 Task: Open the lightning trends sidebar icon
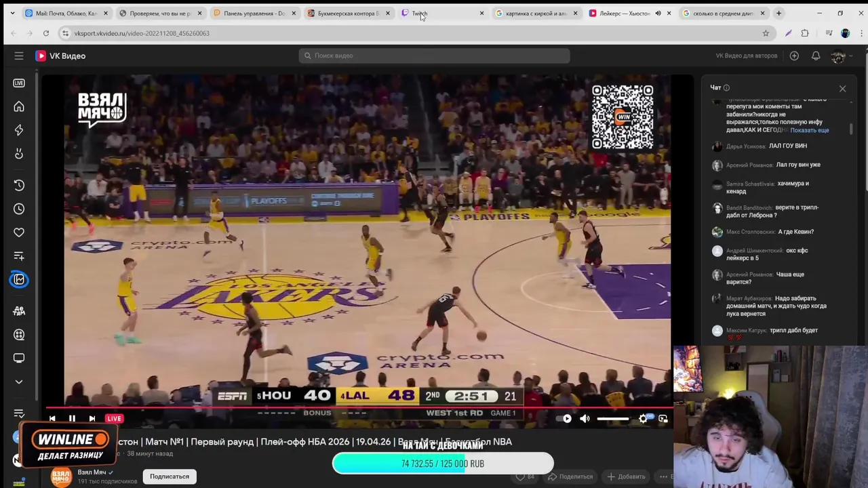click(x=19, y=130)
